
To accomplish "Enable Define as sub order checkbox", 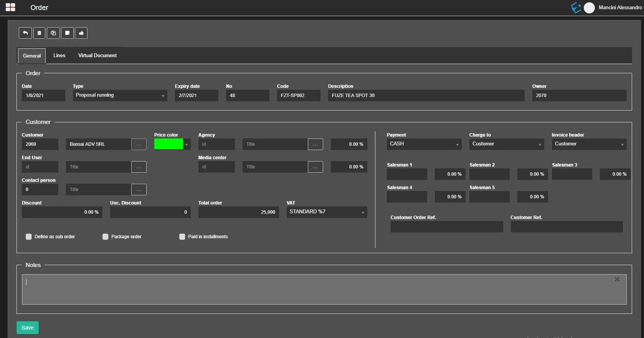I will (x=29, y=237).
